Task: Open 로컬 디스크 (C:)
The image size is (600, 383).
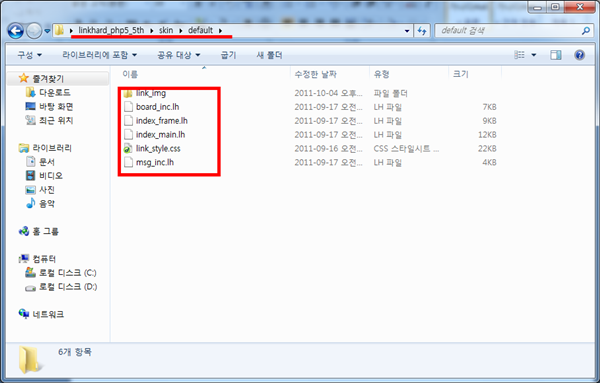Action: (68, 273)
